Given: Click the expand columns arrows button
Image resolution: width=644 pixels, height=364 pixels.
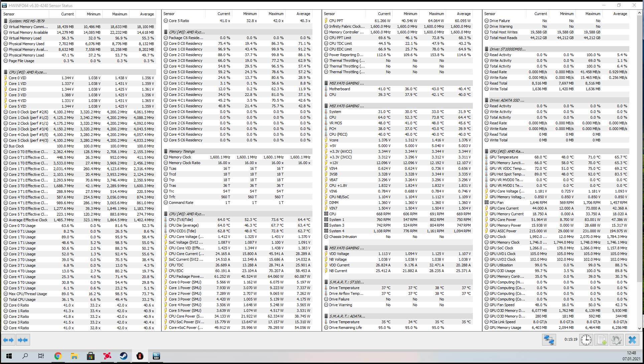Looking at the screenshot, I should tap(8, 340).
